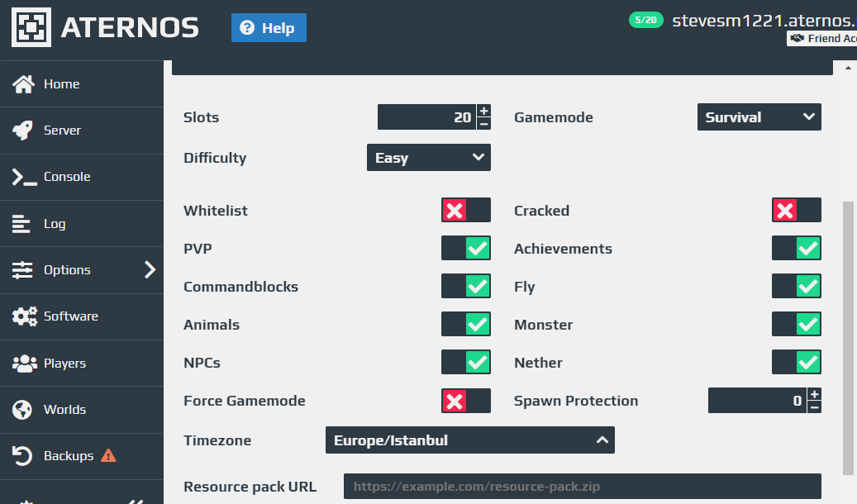Open the Difficulty dropdown
Image resolution: width=857 pixels, height=504 pixels.
point(428,158)
